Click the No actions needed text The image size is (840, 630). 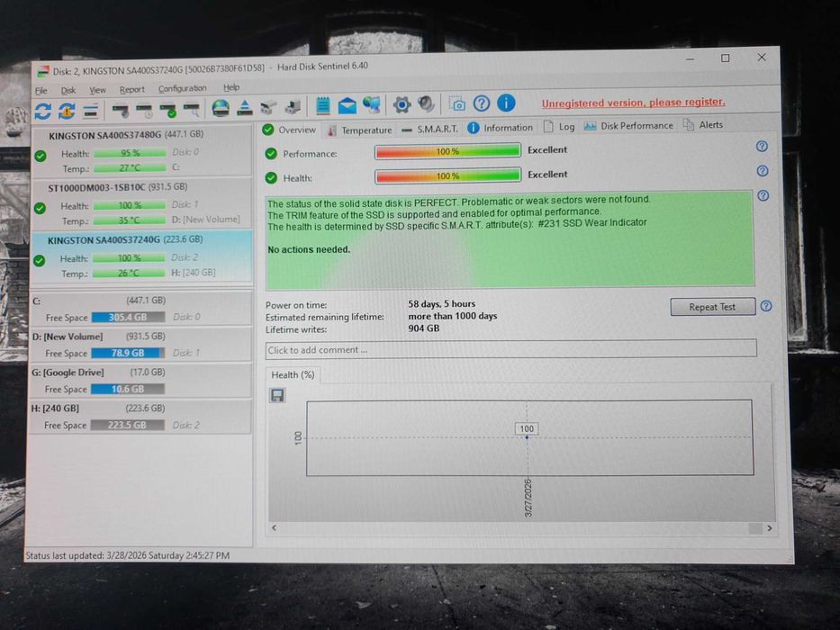[x=309, y=249]
